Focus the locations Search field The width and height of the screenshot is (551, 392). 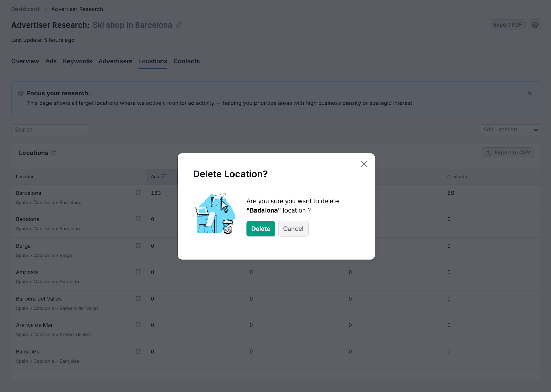click(50, 130)
